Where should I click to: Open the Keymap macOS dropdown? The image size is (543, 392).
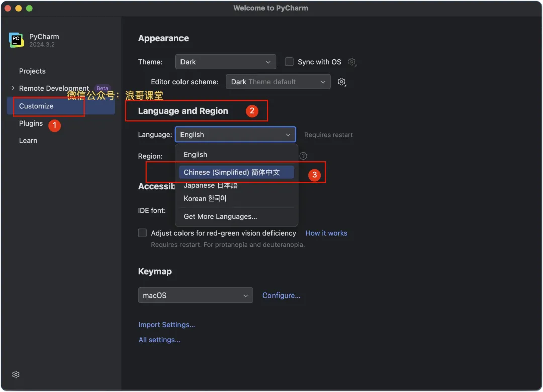coord(195,295)
